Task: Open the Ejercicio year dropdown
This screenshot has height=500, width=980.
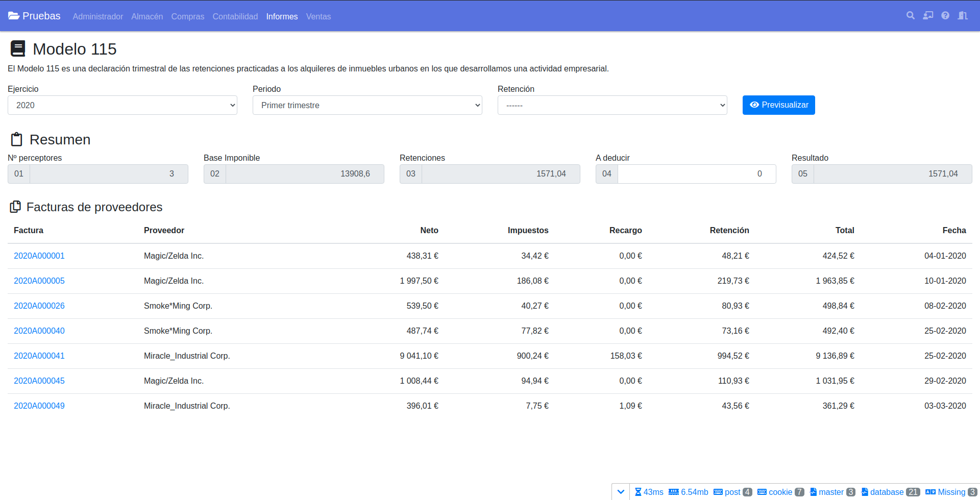Action: coord(122,105)
